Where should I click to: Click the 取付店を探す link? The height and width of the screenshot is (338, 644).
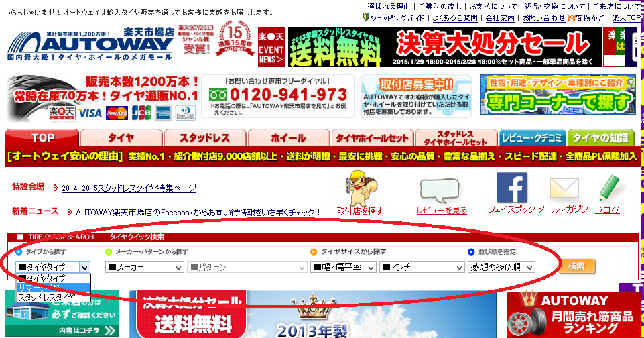pyautogui.click(x=360, y=211)
